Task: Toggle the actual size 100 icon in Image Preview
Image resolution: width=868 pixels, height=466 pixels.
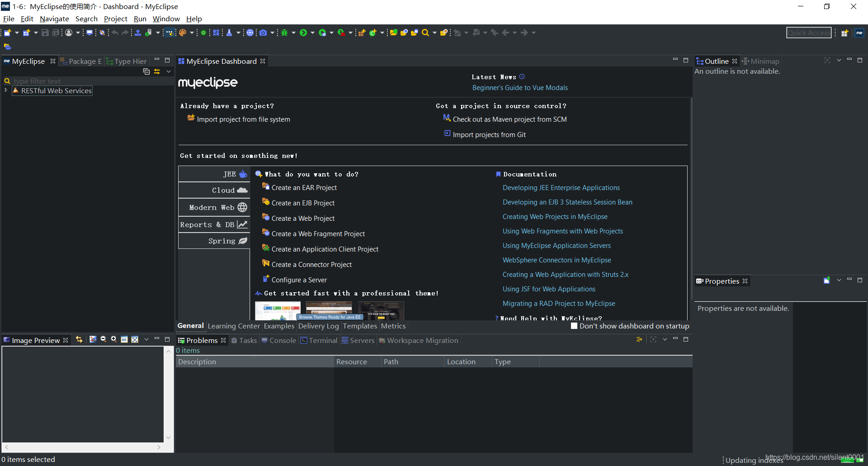Action: coord(124,339)
